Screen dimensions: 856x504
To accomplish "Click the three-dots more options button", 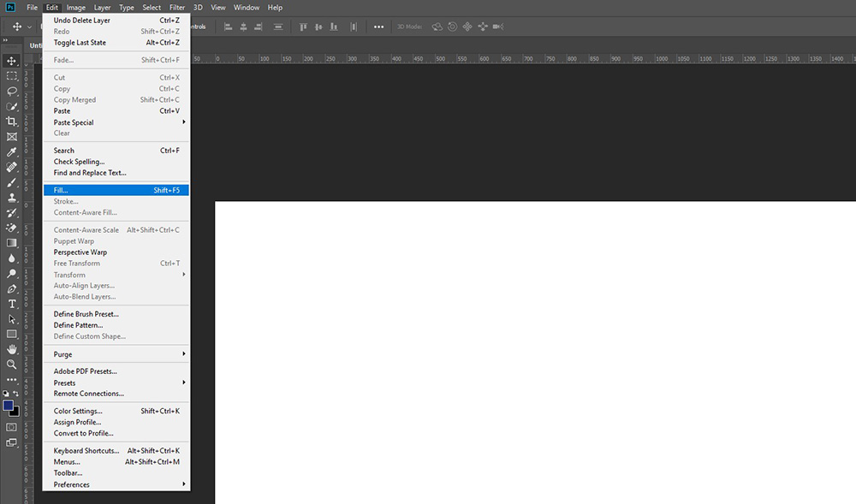I will pyautogui.click(x=378, y=27).
